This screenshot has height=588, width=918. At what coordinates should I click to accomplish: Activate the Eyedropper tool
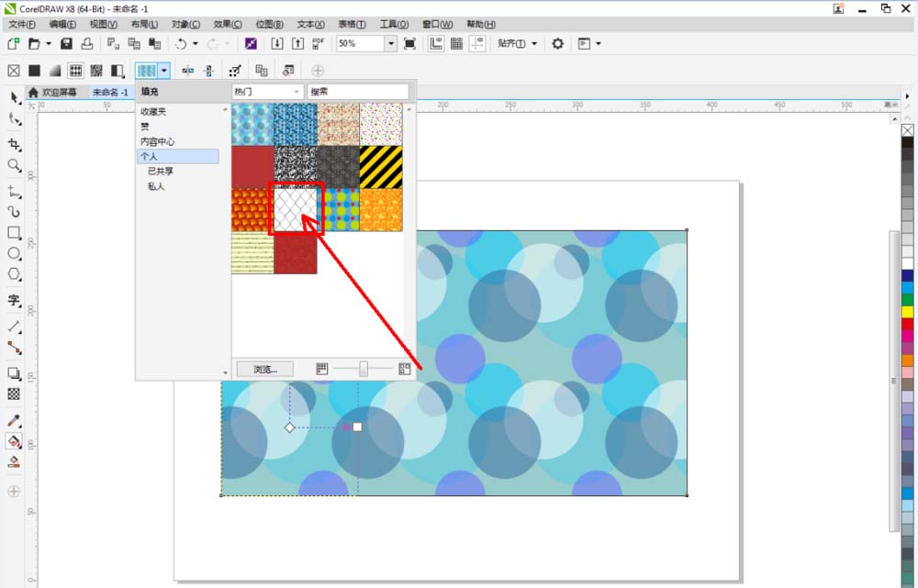tap(14, 420)
